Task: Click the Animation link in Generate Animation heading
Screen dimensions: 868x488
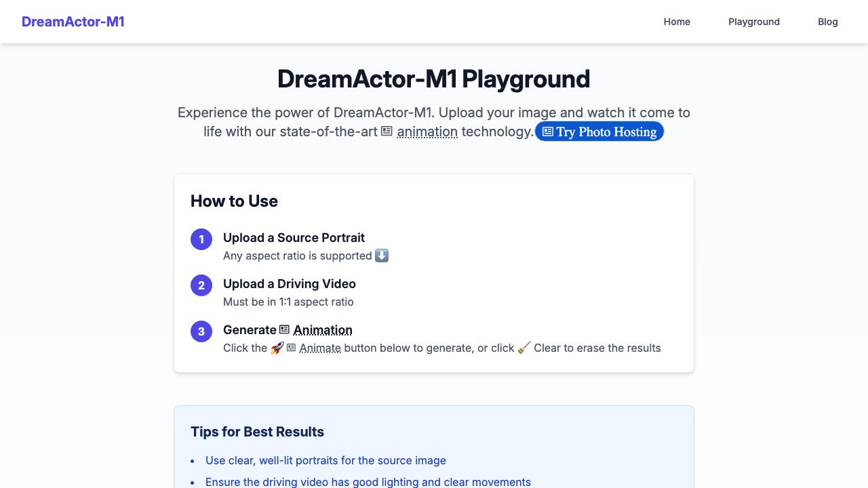Action: tap(323, 330)
